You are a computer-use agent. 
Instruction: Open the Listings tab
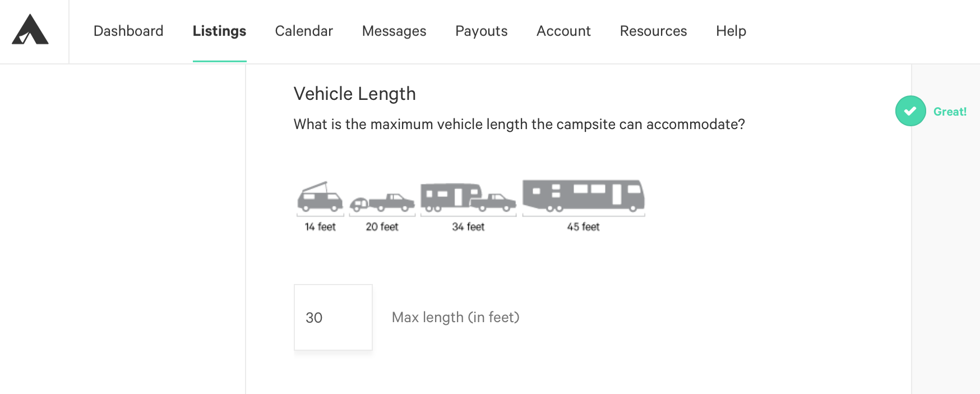[x=219, y=31]
